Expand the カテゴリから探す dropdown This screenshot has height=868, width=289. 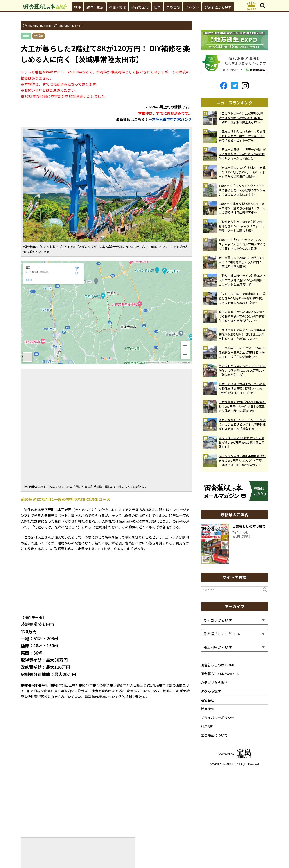pyautogui.click(x=235, y=620)
